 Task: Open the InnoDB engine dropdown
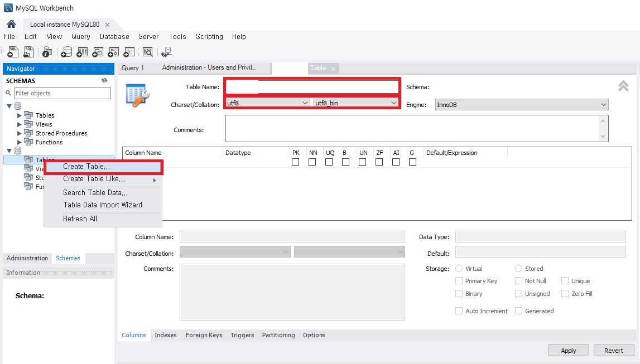[x=522, y=105]
